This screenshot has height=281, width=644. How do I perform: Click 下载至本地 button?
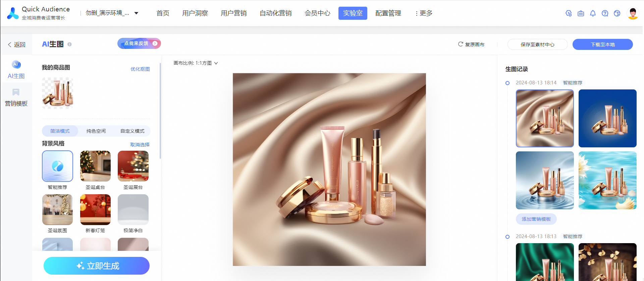602,45
